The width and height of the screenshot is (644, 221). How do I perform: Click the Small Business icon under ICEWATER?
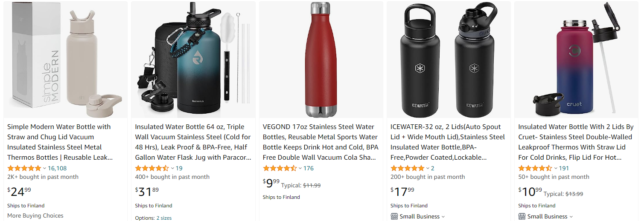394,216
